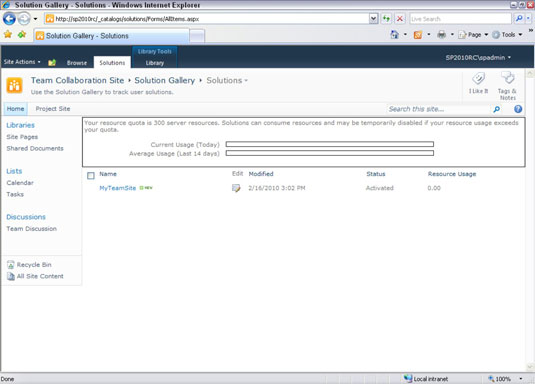535x384 pixels.
Task: Click the Local intranet zone icon
Action: [x=408, y=378]
